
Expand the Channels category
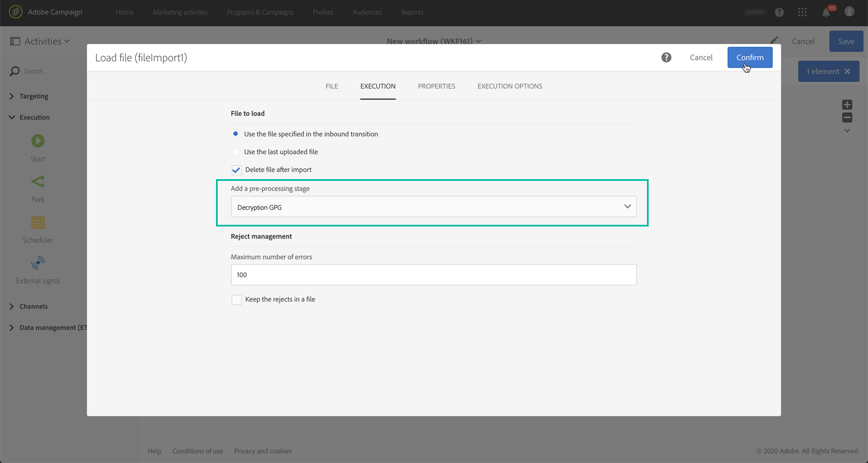click(12, 307)
